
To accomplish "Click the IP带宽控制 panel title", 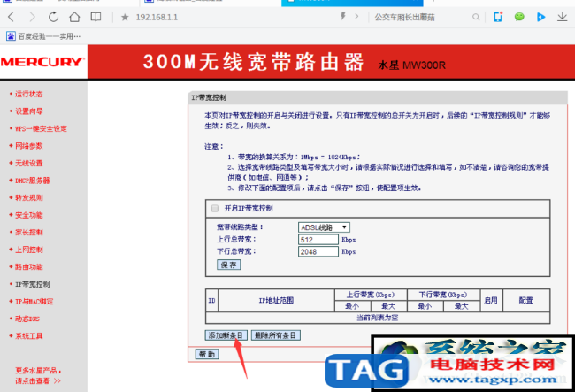I will point(209,98).
